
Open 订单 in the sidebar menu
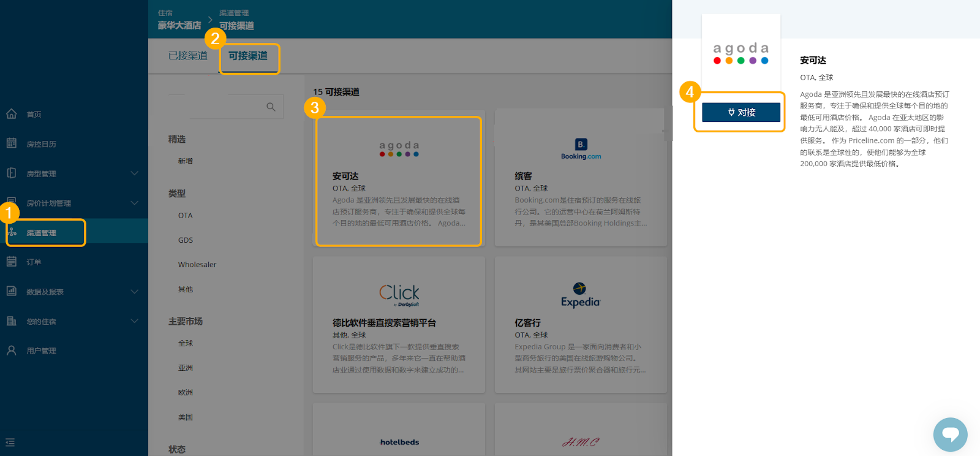click(34, 262)
